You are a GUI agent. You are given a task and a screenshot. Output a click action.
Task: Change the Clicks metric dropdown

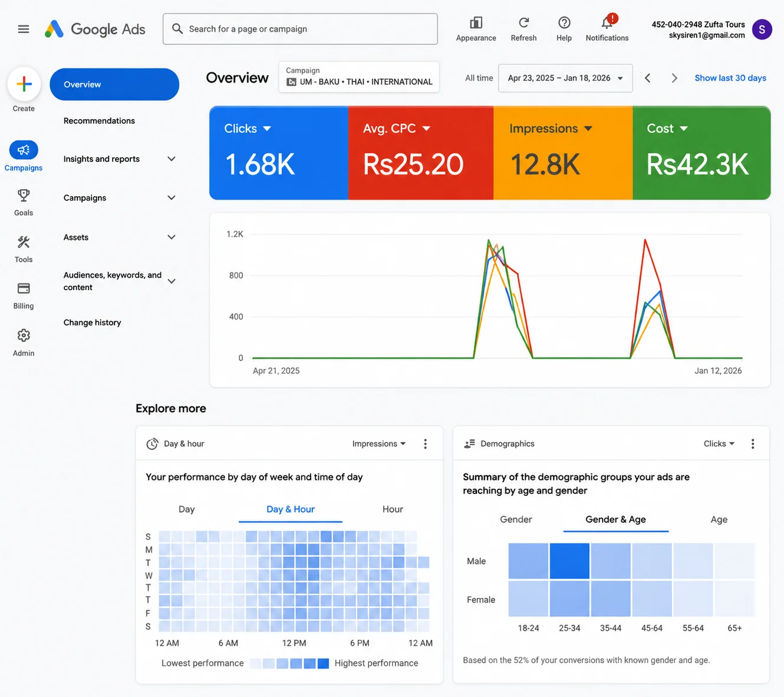[x=247, y=129]
